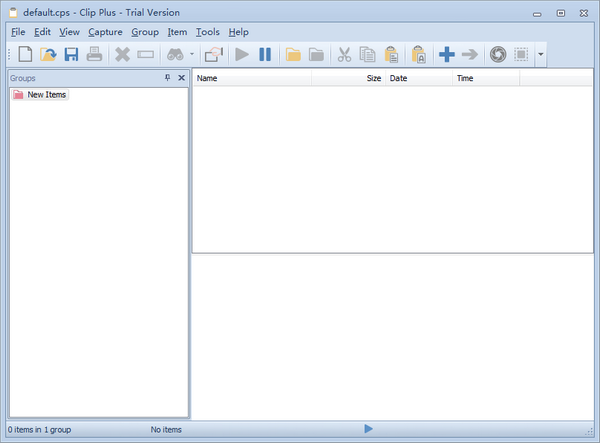Click the scissors Cut icon
Image resolution: width=600 pixels, height=443 pixels.
pyautogui.click(x=344, y=55)
